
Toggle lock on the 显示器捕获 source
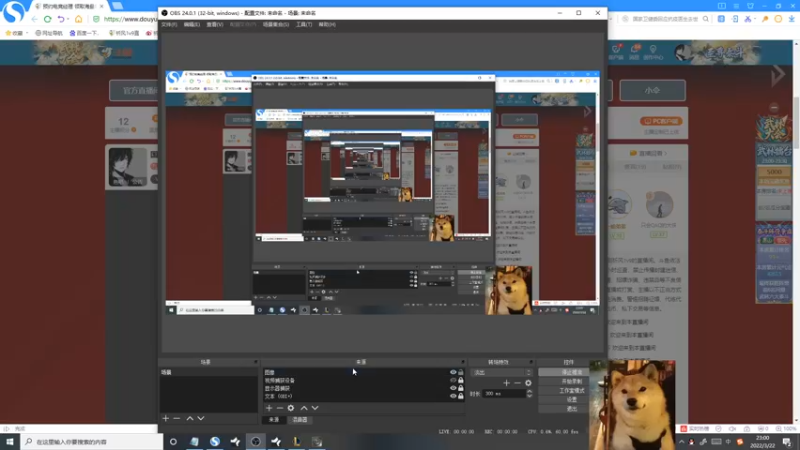point(461,388)
